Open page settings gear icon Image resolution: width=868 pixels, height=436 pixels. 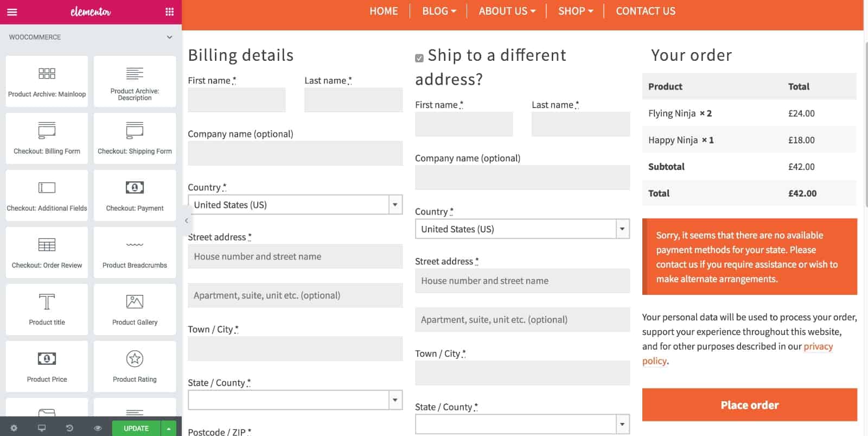pos(14,428)
